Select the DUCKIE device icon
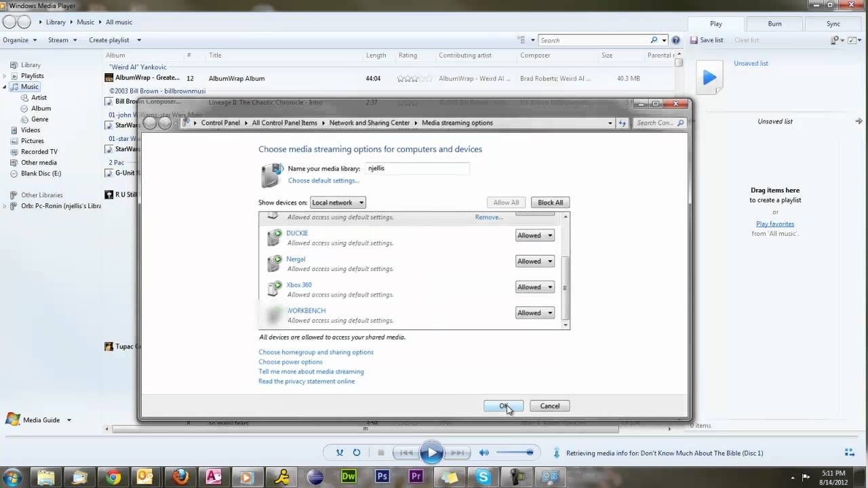Viewport: 868px width, 488px height. click(274, 237)
